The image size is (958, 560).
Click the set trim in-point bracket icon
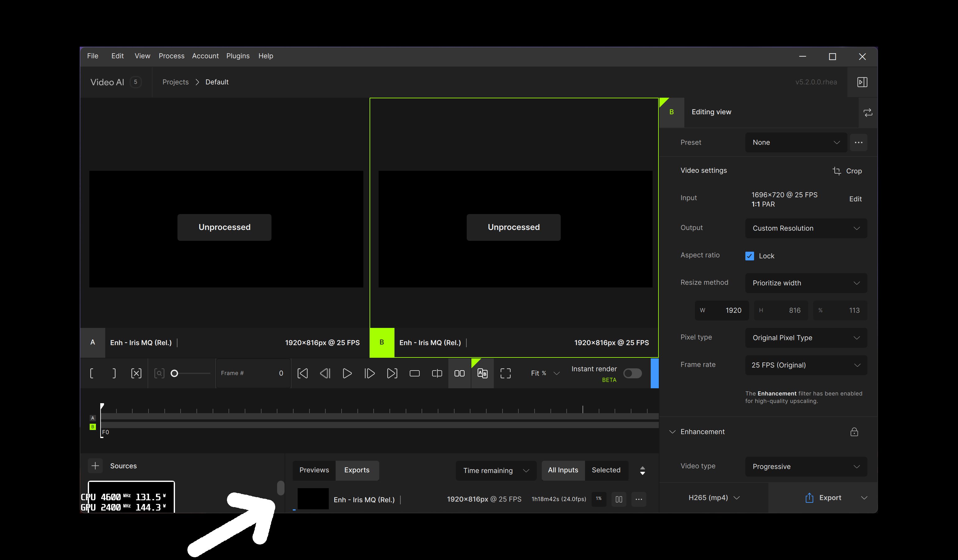[x=92, y=373]
